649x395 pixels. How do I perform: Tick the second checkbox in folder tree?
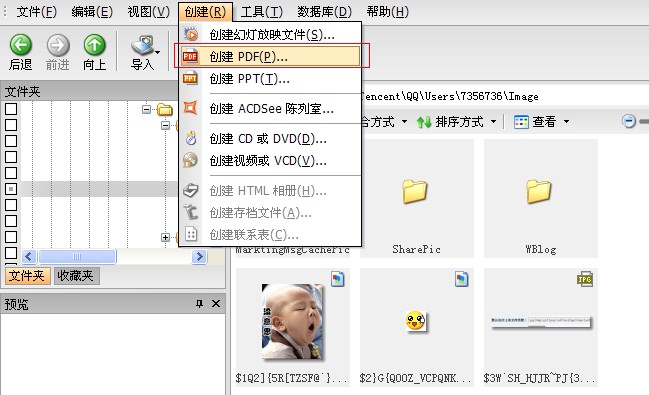[11, 125]
